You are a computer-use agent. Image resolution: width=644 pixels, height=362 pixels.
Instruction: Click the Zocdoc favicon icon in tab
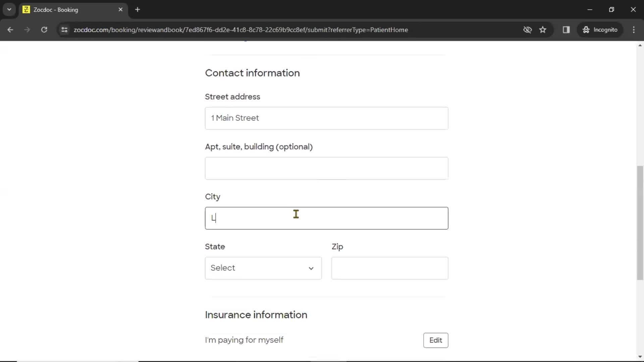tap(26, 10)
